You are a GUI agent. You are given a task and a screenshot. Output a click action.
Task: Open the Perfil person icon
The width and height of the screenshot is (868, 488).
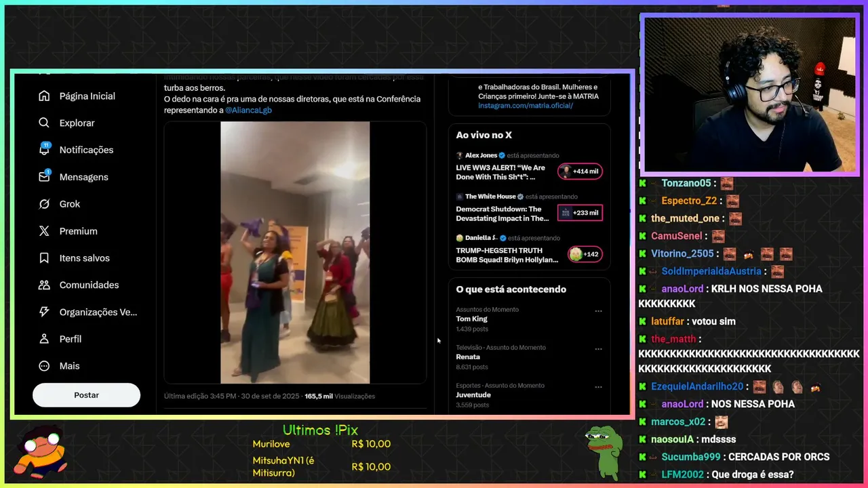(44, 339)
